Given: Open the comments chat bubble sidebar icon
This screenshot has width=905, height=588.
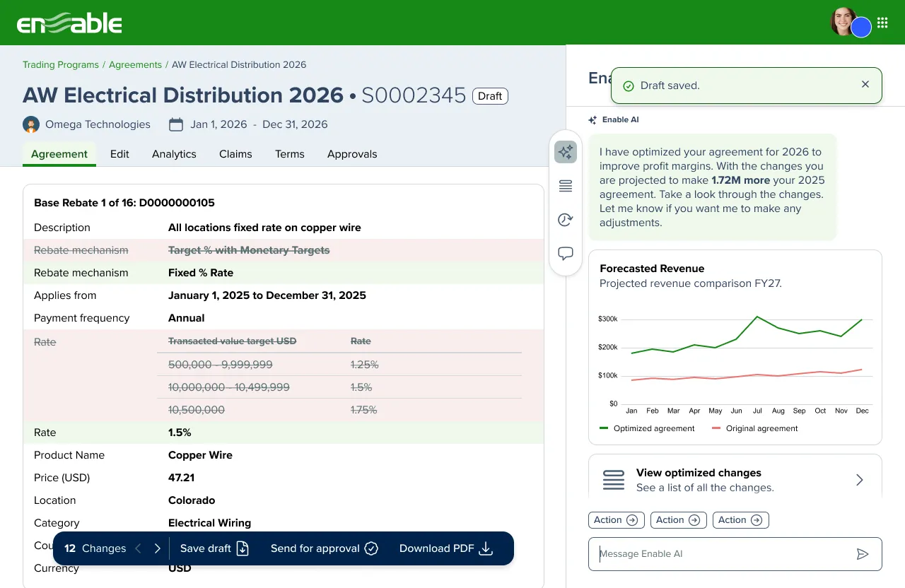Looking at the screenshot, I should [566, 253].
